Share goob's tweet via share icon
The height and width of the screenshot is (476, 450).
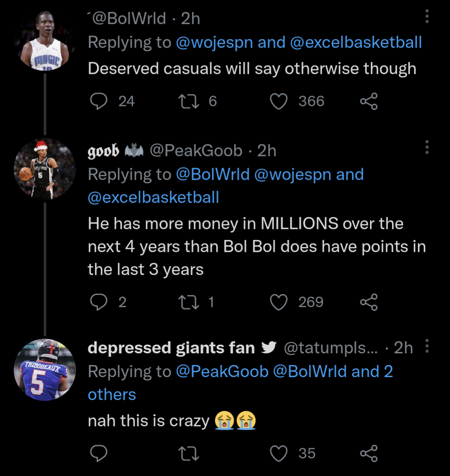369,302
